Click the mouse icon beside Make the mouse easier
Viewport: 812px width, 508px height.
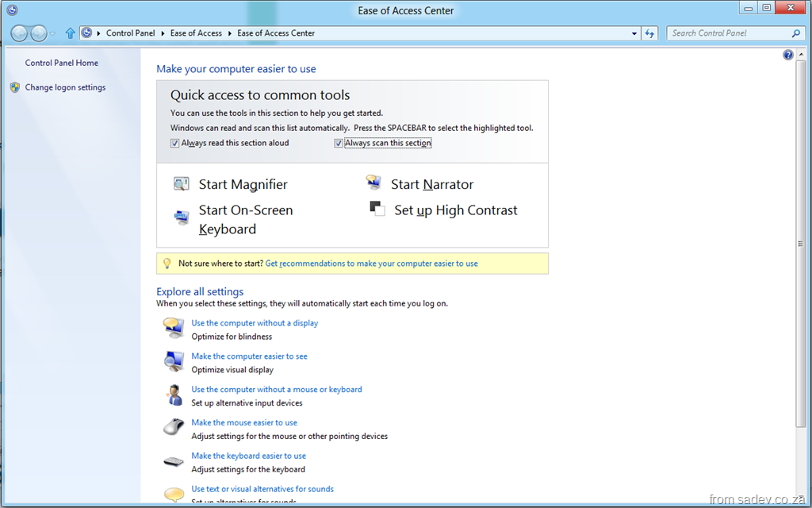tap(174, 427)
